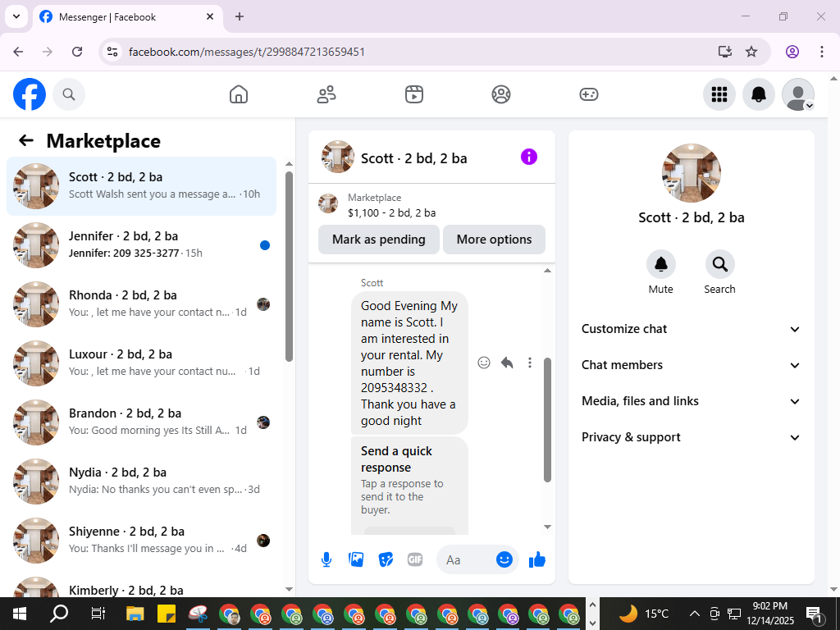View site information icon
The height and width of the screenshot is (630, 840).
click(112, 52)
